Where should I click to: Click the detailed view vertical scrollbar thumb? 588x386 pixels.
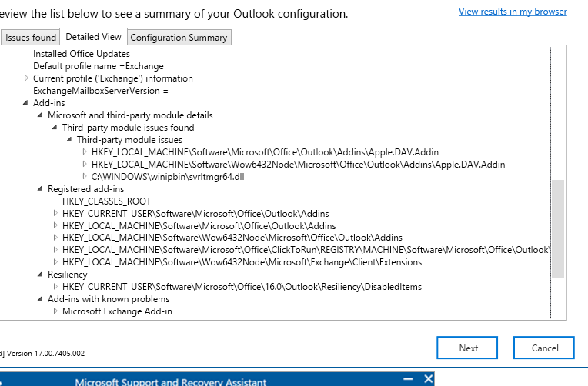[x=558, y=229]
